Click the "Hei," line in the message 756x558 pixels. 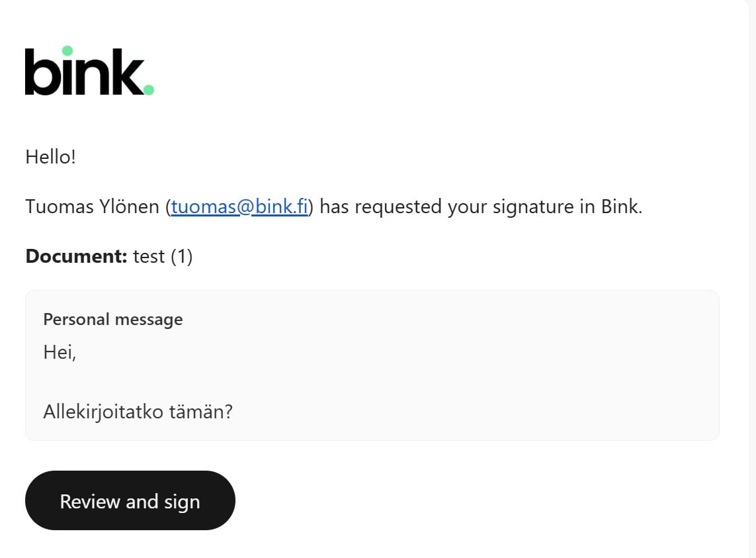[60, 352]
